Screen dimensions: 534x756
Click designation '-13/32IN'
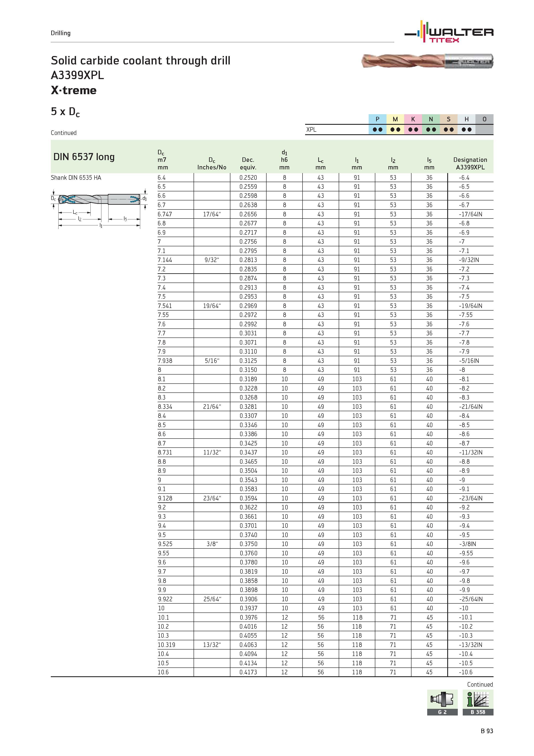pyautogui.click(x=471, y=645)
